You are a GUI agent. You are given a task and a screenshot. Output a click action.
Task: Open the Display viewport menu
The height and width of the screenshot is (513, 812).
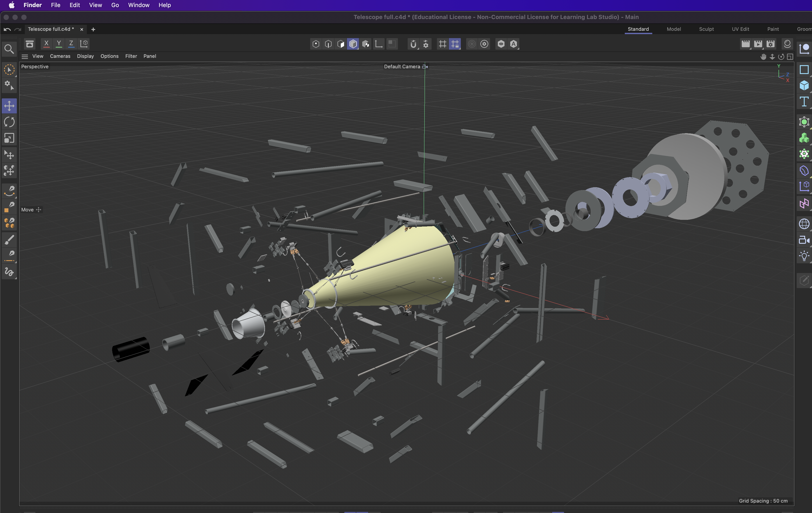(85, 56)
